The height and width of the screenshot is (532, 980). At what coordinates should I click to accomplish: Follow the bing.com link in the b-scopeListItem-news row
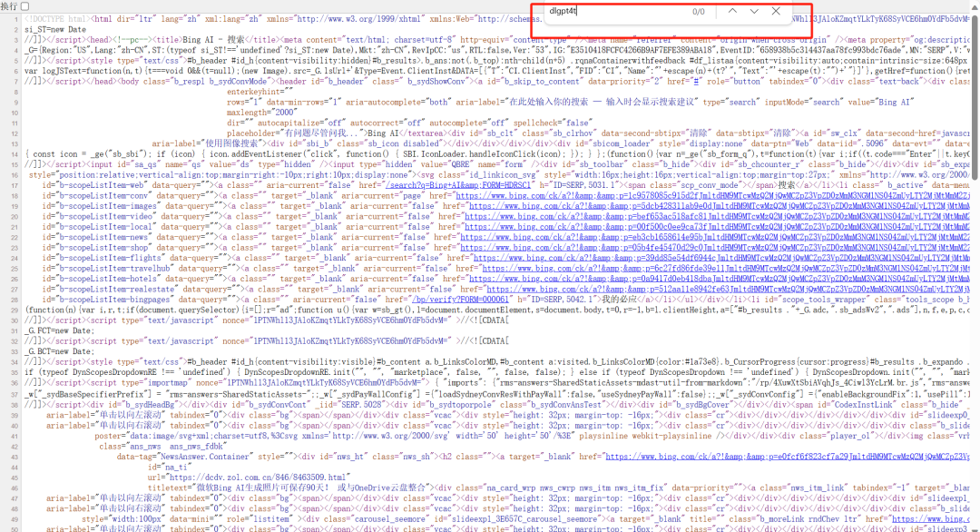tap(715, 237)
